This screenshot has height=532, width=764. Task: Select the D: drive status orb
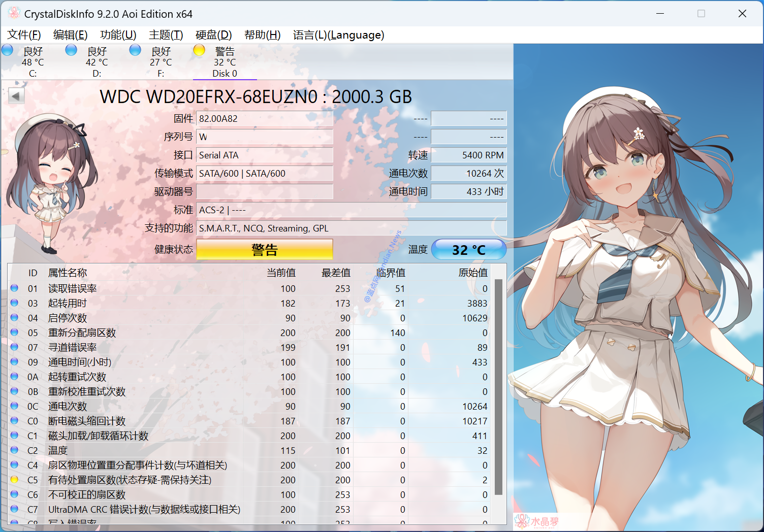pos(72,50)
